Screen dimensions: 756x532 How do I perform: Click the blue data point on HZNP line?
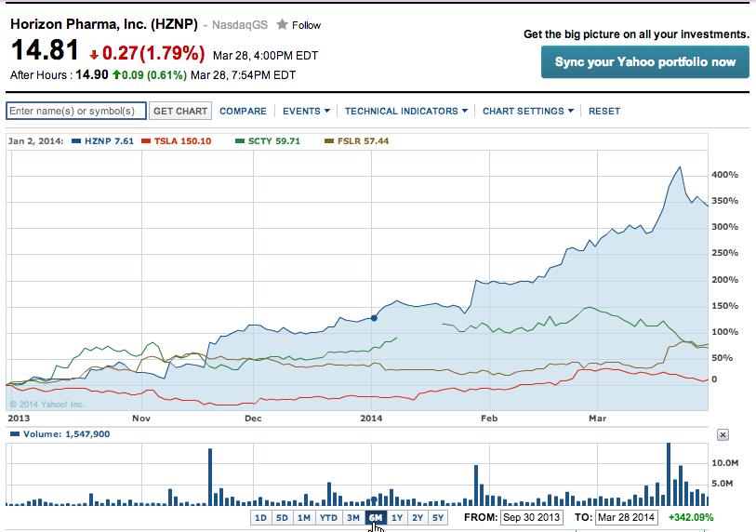[x=374, y=318]
